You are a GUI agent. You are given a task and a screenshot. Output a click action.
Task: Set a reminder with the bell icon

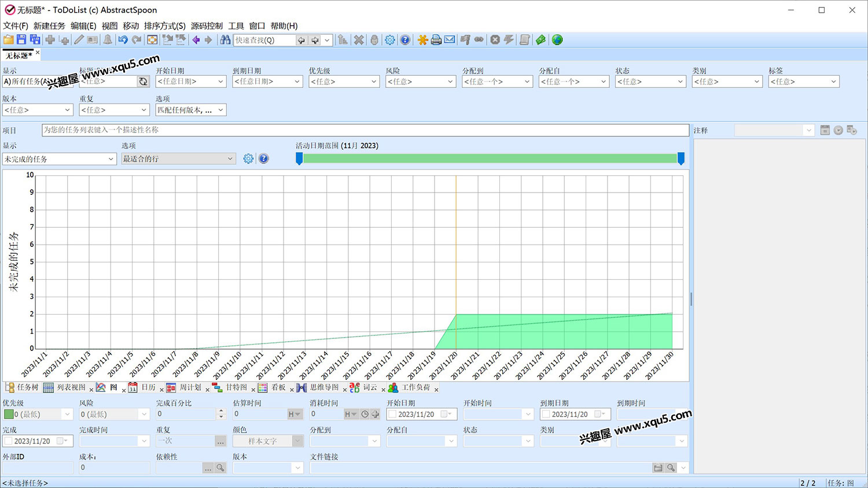pyautogui.click(x=108, y=40)
